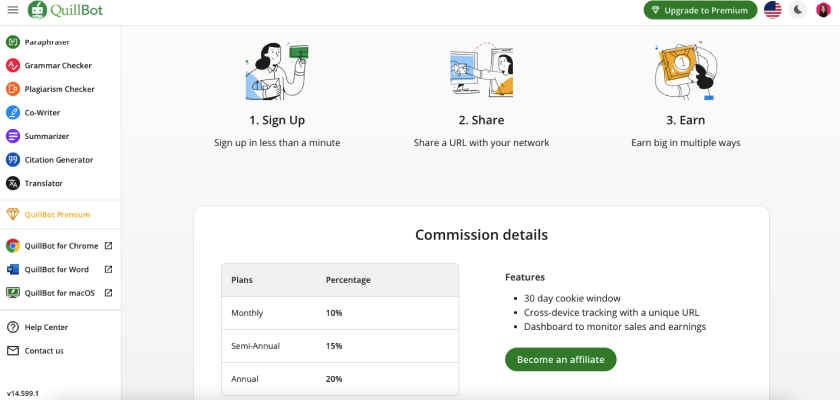This screenshot has width=840, height=400.
Task: Open the hamburger menu icon
Action: point(12,10)
